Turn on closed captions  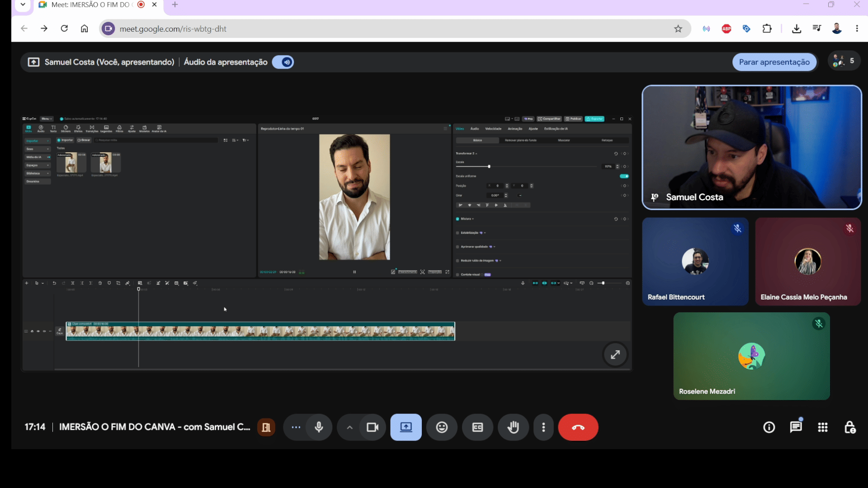477,427
